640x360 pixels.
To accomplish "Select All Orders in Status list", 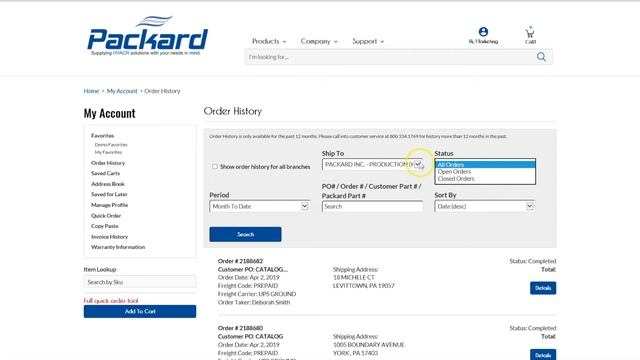I will (x=485, y=164).
